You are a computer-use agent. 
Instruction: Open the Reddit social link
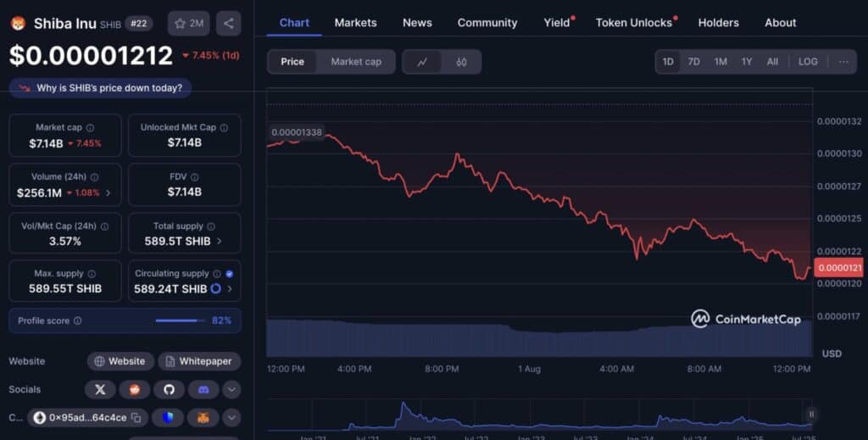coord(135,390)
